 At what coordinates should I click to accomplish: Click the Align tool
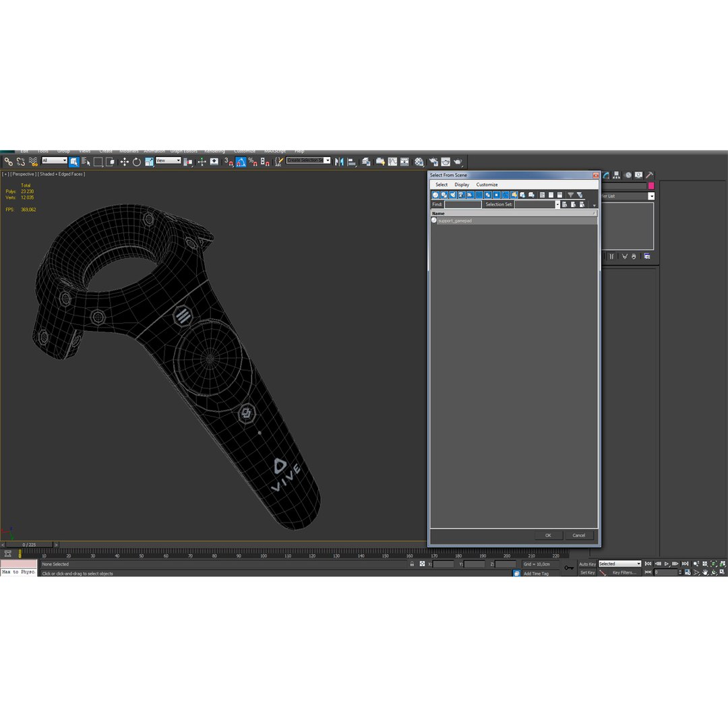351,162
